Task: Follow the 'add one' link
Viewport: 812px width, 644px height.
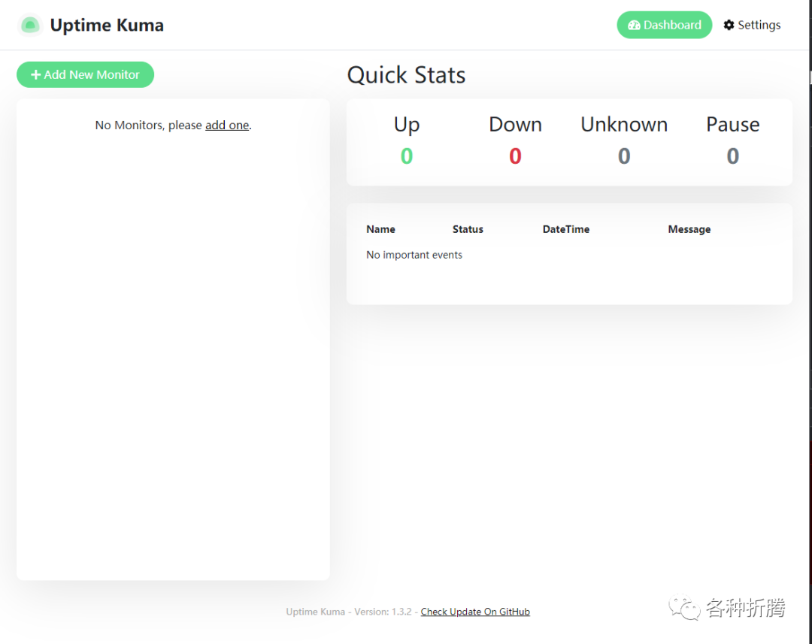Action: 227,125
